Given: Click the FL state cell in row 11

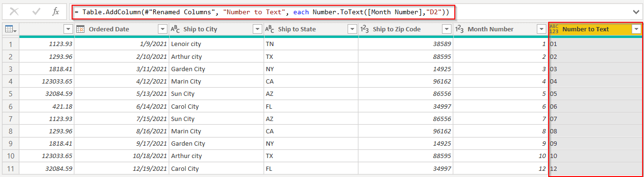Looking at the screenshot, I should 311,168.
